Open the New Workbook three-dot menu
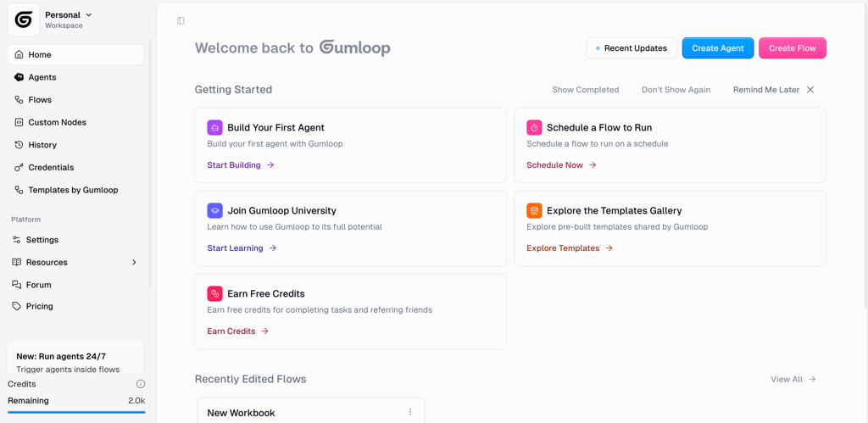 [x=410, y=412]
